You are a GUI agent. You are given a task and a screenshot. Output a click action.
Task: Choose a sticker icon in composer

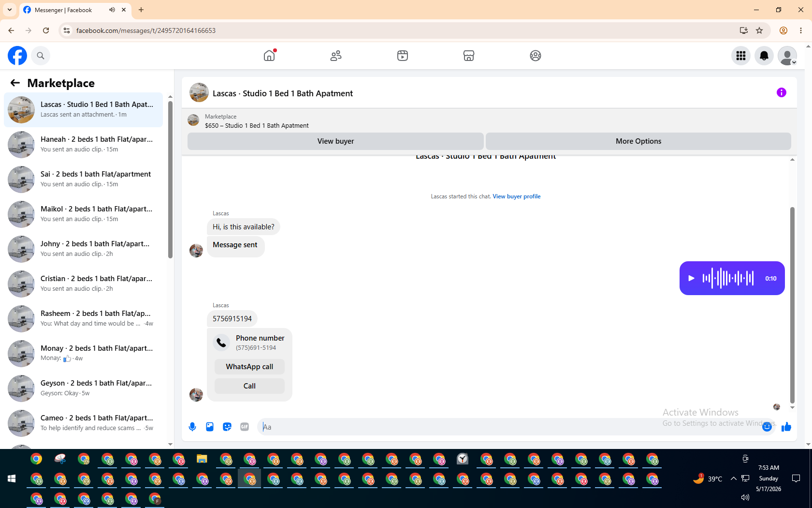(x=227, y=427)
